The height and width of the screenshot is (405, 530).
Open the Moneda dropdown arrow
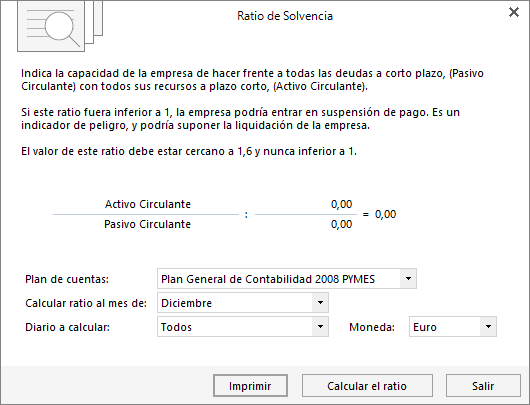[x=488, y=327]
